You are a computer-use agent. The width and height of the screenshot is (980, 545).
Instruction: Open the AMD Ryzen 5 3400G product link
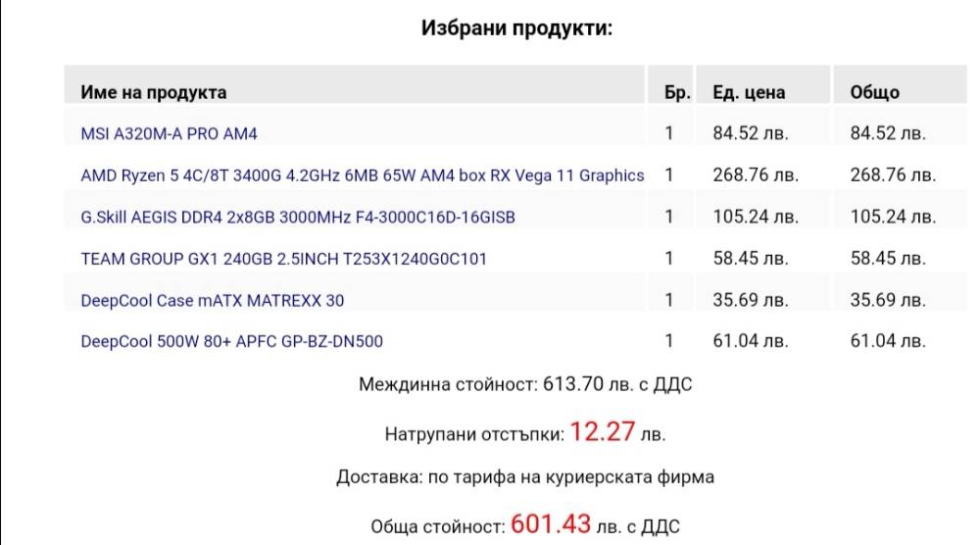(362, 175)
